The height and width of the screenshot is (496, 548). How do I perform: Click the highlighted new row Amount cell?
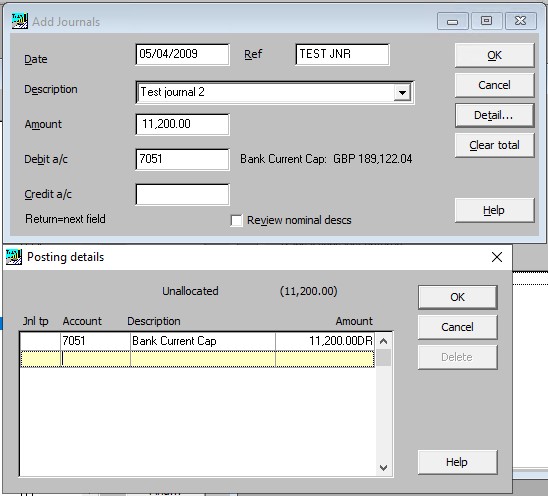pos(325,359)
